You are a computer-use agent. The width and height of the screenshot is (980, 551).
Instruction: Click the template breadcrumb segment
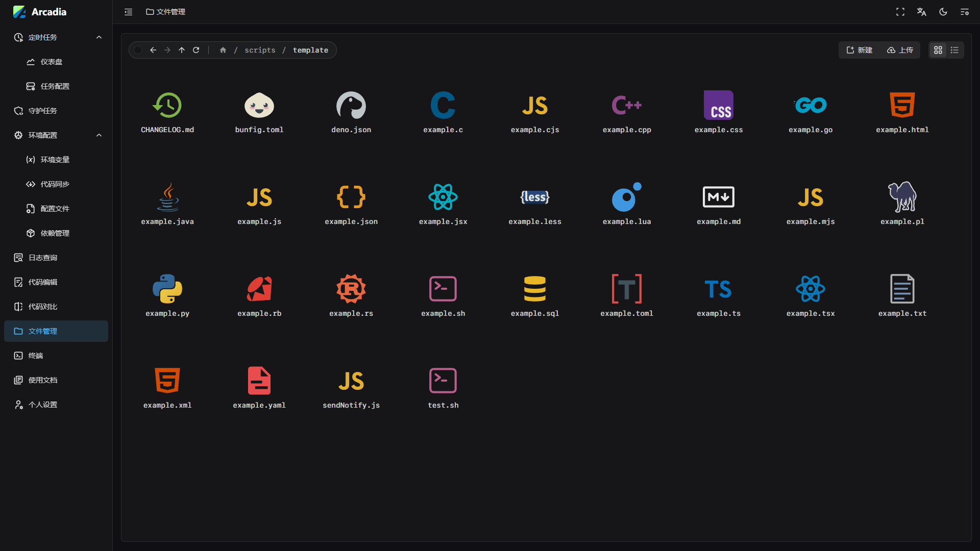[310, 50]
